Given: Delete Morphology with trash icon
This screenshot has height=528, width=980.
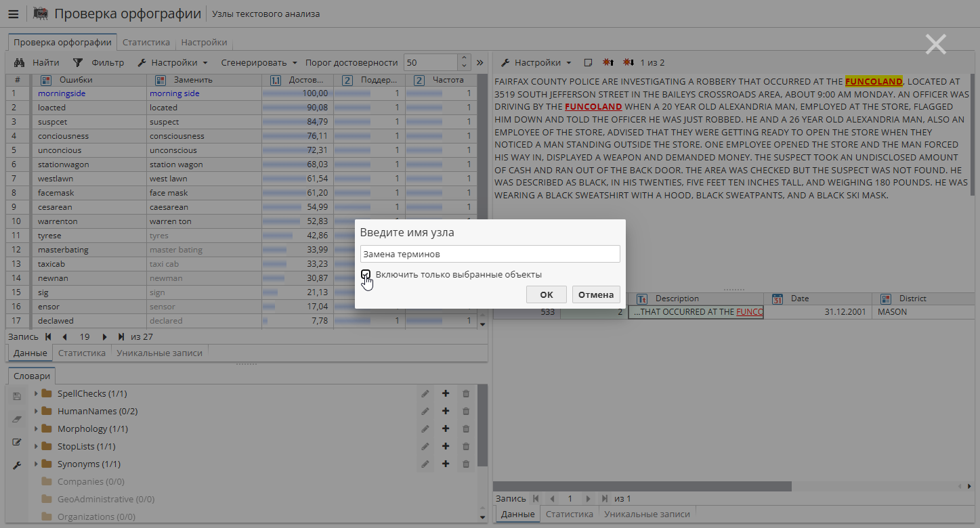Looking at the screenshot, I should point(466,428).
